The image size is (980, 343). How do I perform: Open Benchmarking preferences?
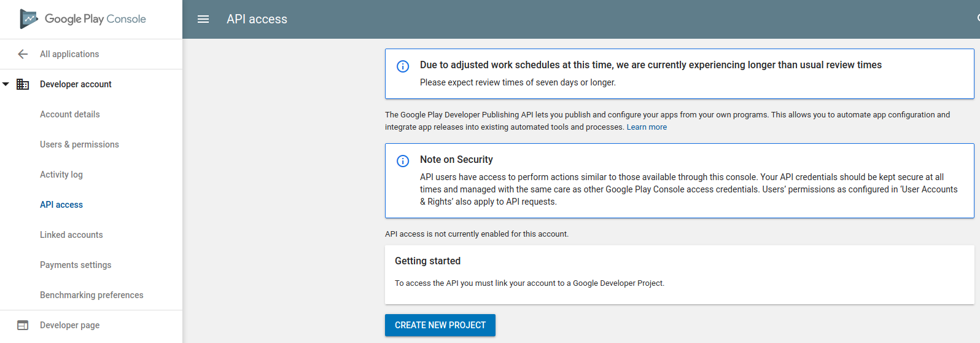[91, 295]
